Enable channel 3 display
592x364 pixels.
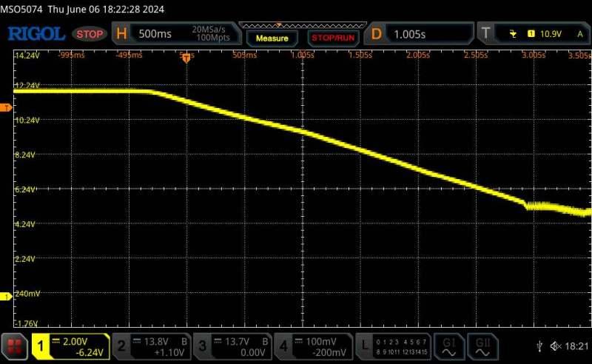(x=233, y=346)
